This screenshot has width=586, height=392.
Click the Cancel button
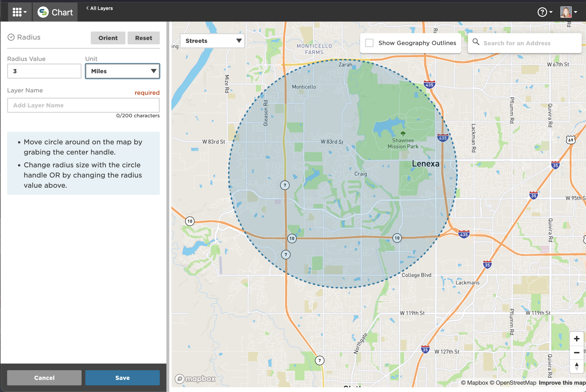(44, 378)
